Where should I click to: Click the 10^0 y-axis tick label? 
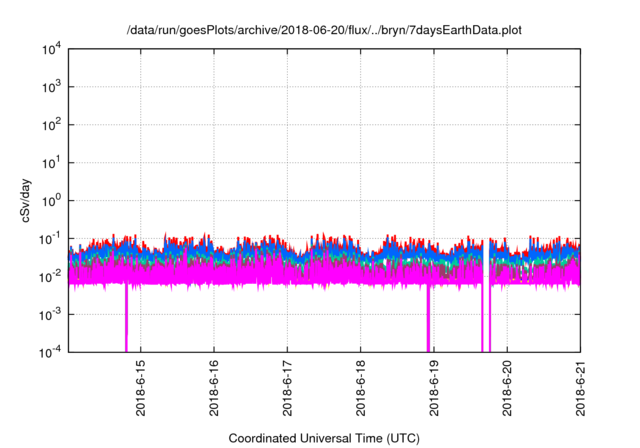(51, 201)
